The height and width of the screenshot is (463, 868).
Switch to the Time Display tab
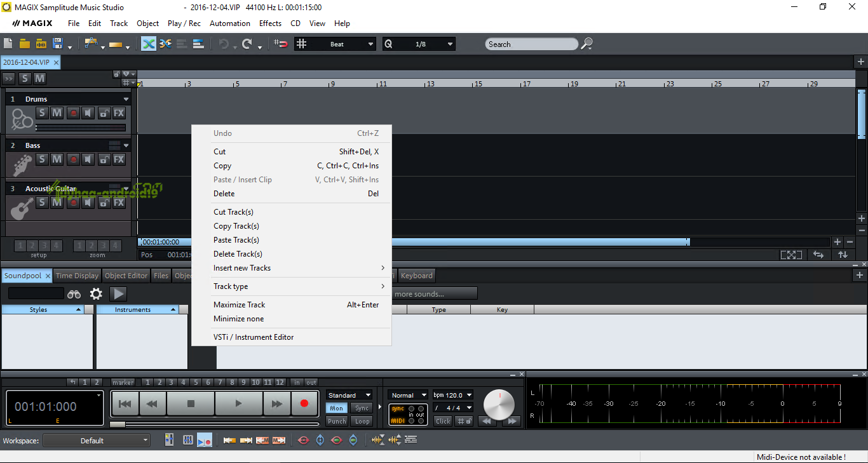point(77,276)
